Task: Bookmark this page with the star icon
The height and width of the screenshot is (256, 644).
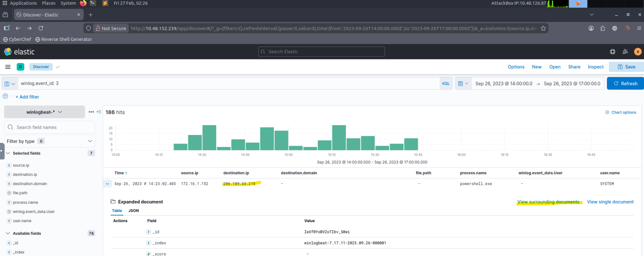Action: tap(543, 28)
